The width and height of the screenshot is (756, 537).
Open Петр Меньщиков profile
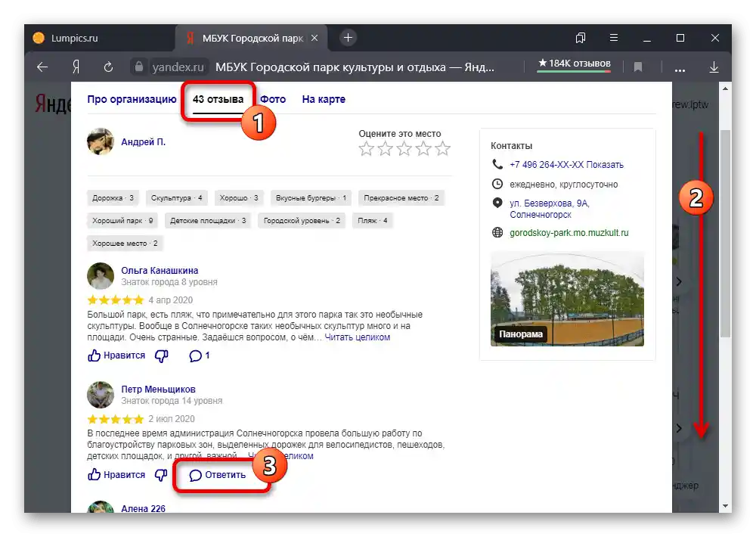pos(158,390)
